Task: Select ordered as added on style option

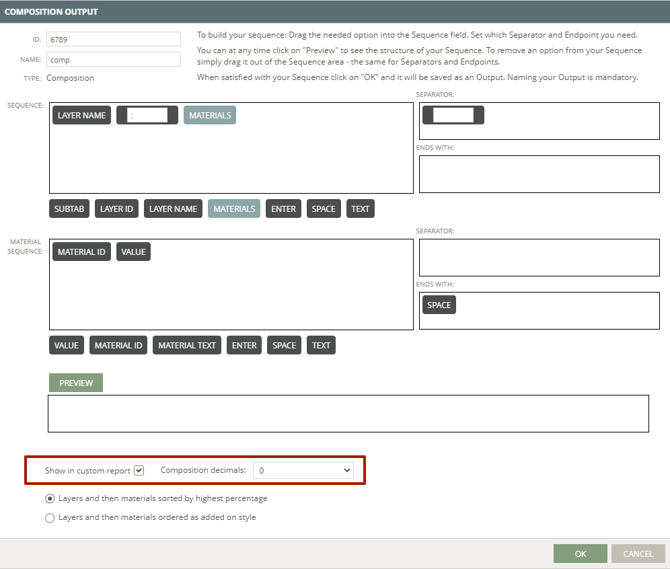Action: coord(51,518)
